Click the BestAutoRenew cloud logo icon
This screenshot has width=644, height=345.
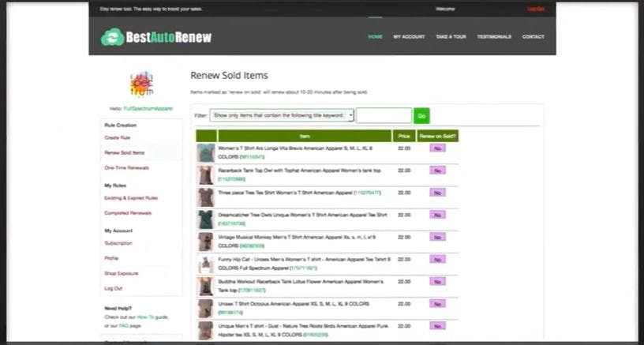coord(113,37)
